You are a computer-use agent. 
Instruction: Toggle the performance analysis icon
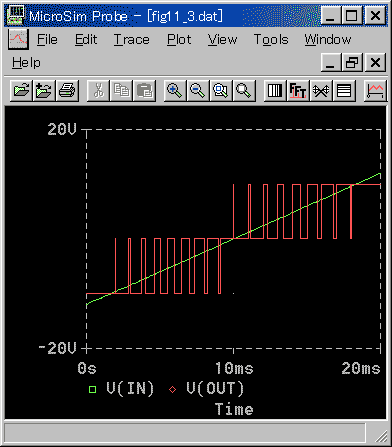[x=321, y=90]
